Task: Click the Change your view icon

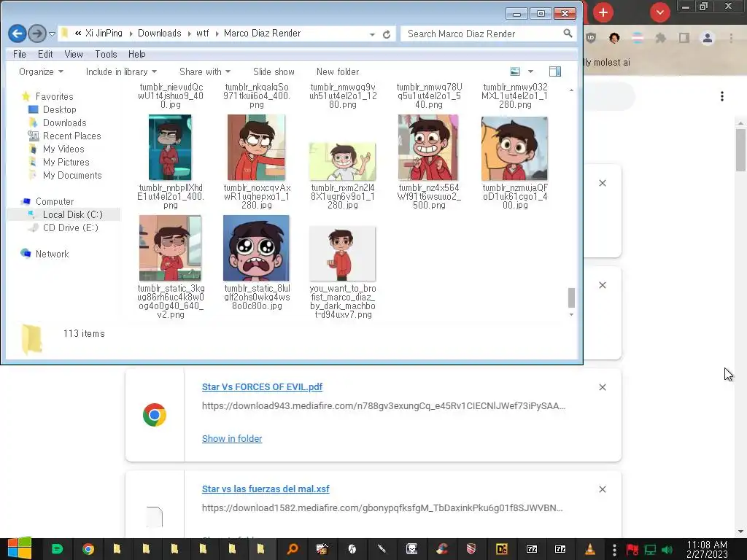Action: pyautogui.click(x=515, y=72)
